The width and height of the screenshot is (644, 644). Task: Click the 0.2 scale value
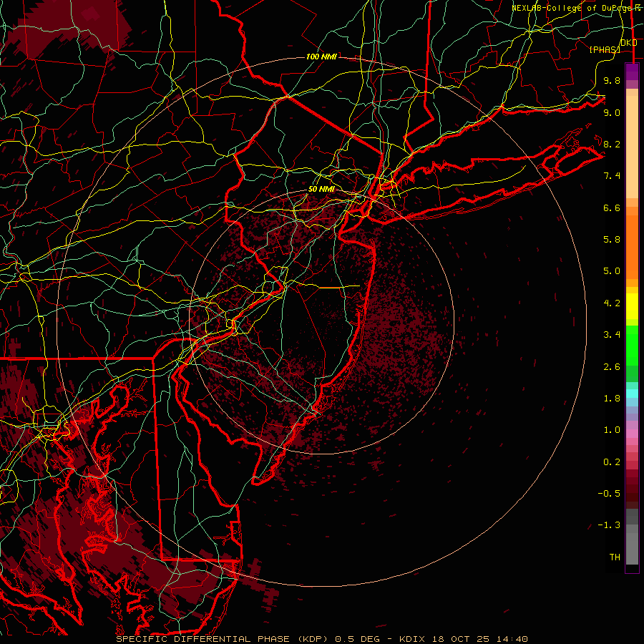pyautogui.click(x=612, y=462)
